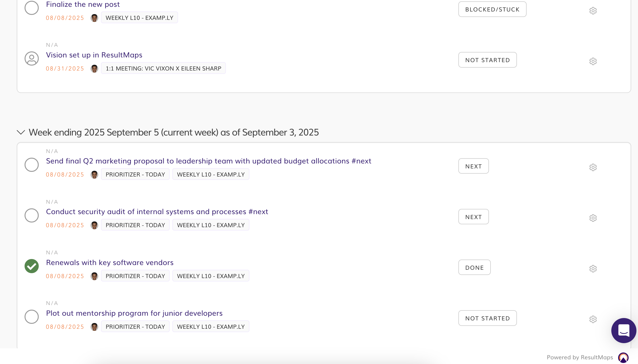Image resolution: width=638 pixels, height=364 pixels.
Task: Open NEXT status for security audit task
Action: click(473, 217)
